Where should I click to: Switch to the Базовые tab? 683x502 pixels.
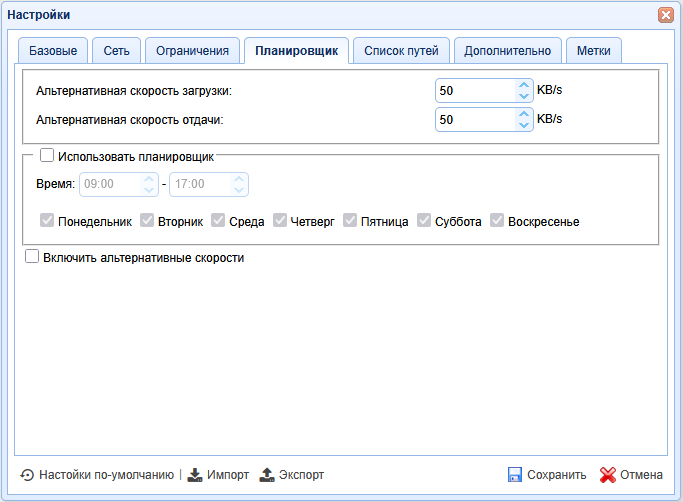click(x=53, y=51)
